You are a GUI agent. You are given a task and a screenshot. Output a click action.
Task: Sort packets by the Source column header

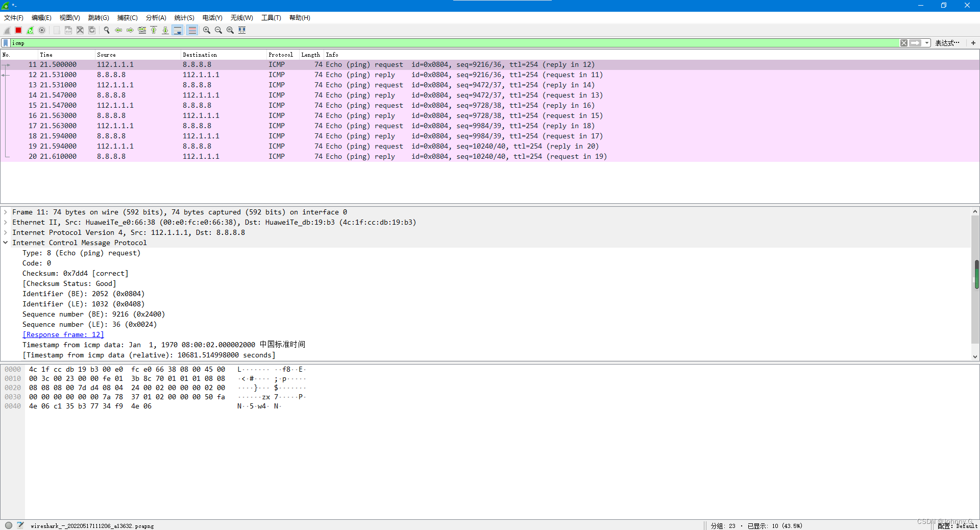click(x=138, y=55)
